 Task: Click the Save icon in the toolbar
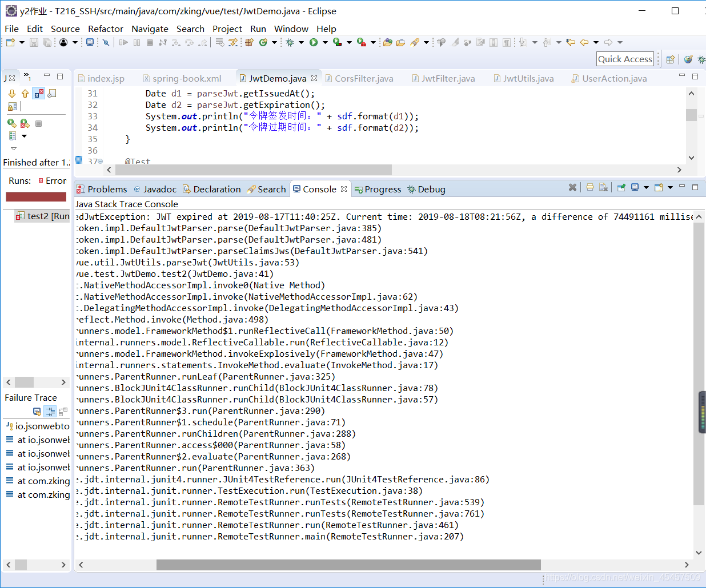34,42
